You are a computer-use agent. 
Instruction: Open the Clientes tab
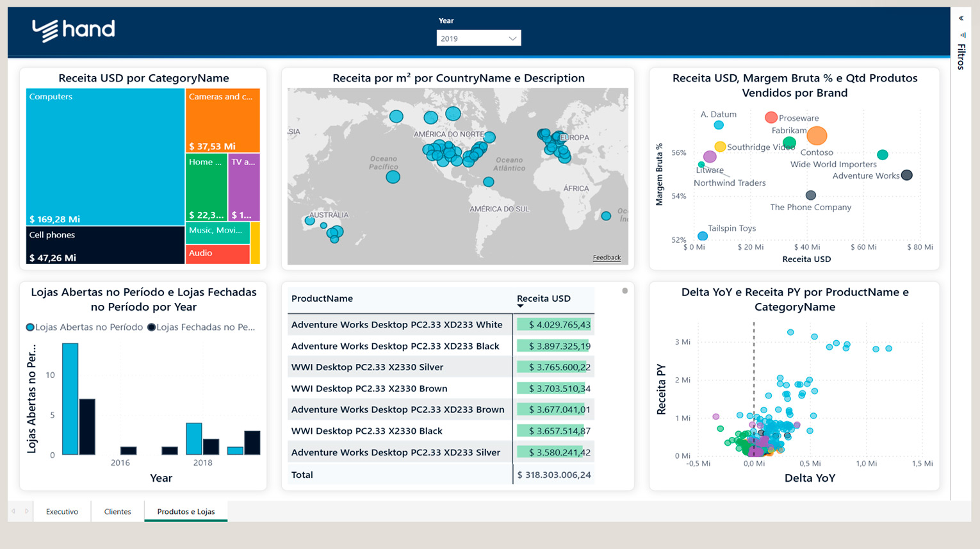[x=117, y=511]
